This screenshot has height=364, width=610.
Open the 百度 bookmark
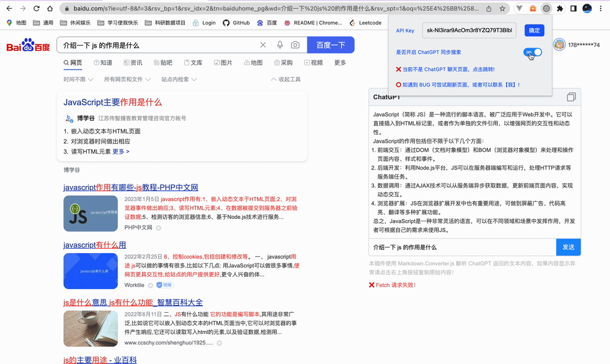[x=267, y=23]
